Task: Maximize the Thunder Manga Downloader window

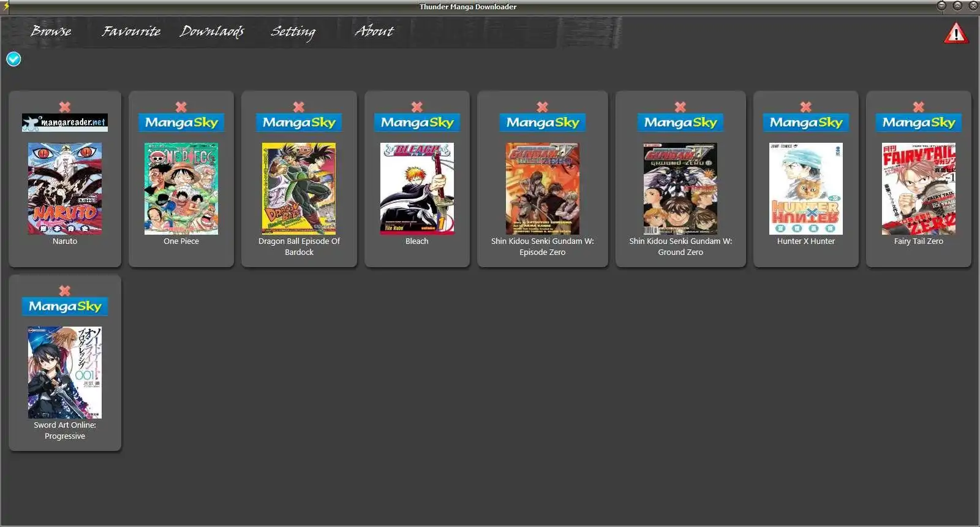Action: coord(957,6)
